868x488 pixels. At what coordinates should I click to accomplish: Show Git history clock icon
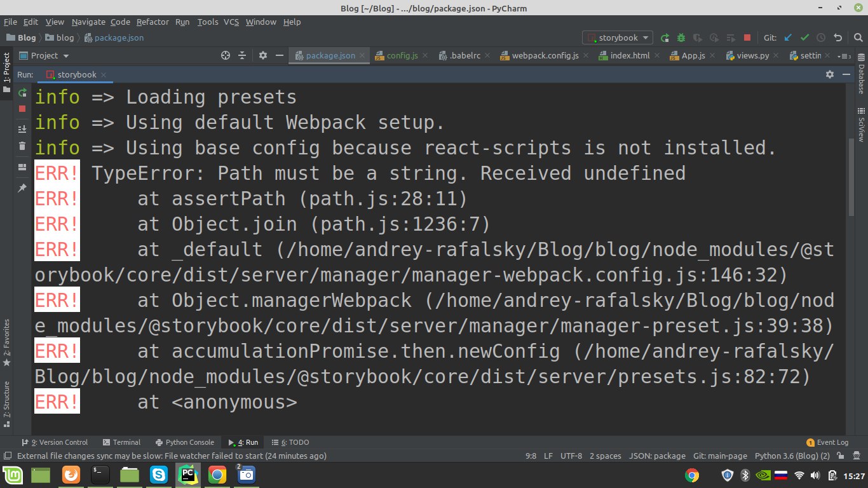click(x=821, y=37)
